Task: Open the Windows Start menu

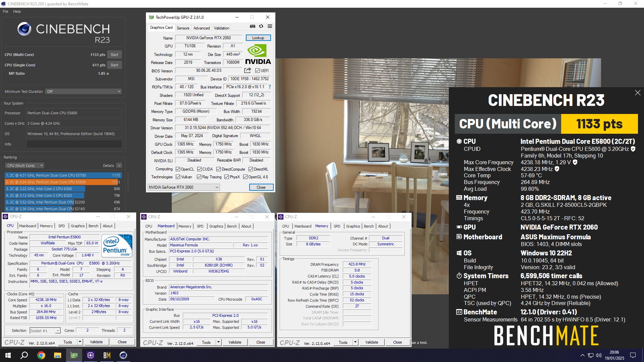Action: 8,355
